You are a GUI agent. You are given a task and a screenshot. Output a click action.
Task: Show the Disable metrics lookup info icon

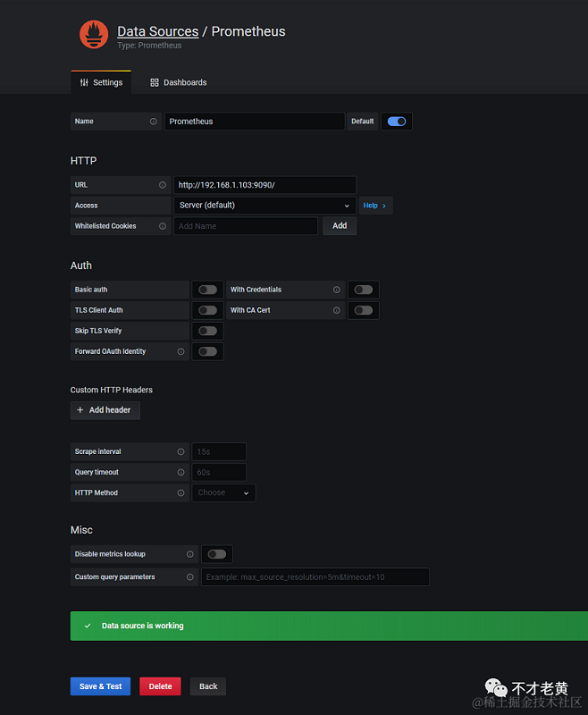click(x=190, y=554)
